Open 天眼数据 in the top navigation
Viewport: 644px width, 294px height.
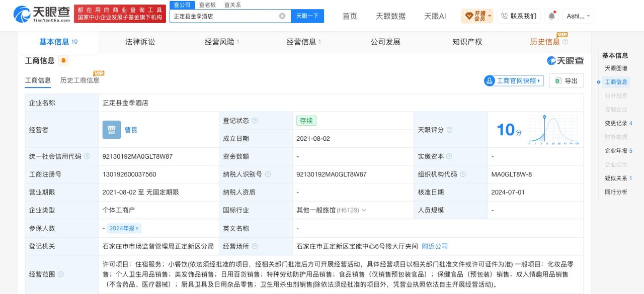(390, 16)
